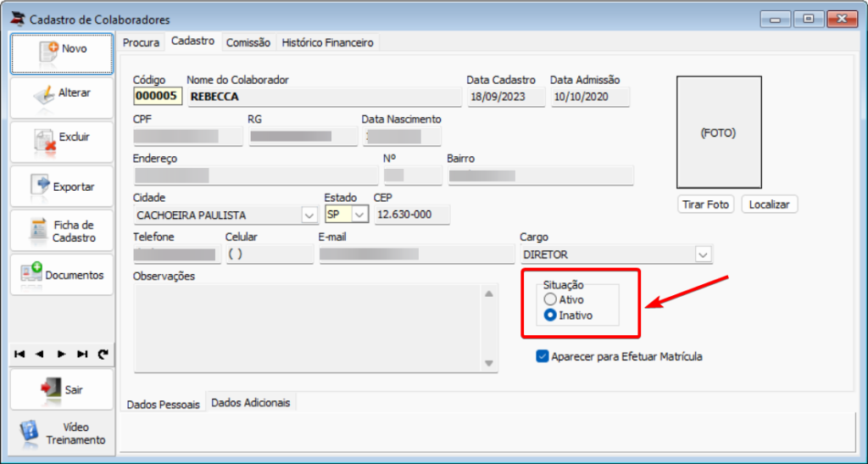Click the Data Admissão field
Screen dimensions: 868x464
click(590, 97)
